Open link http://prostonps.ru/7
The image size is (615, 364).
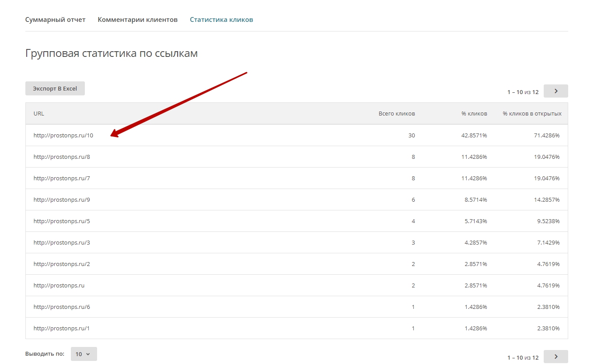[62, 178]
